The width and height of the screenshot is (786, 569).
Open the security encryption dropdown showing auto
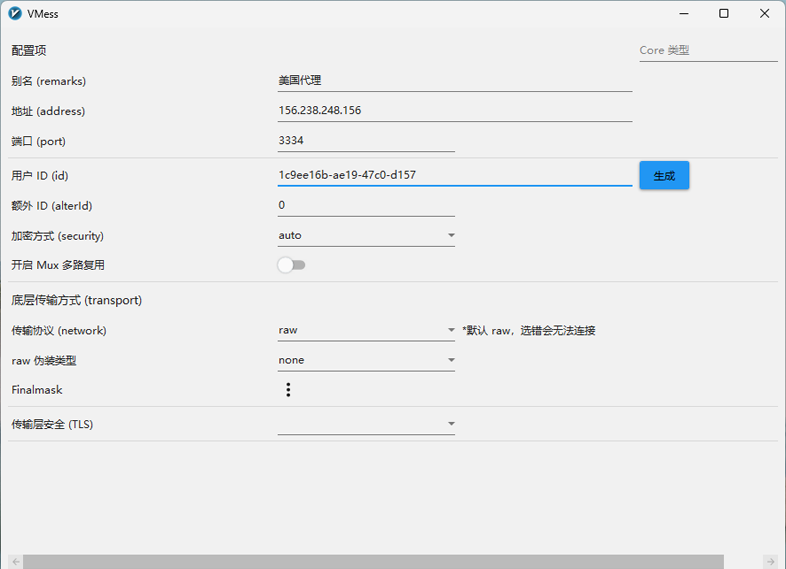[366, 235]
